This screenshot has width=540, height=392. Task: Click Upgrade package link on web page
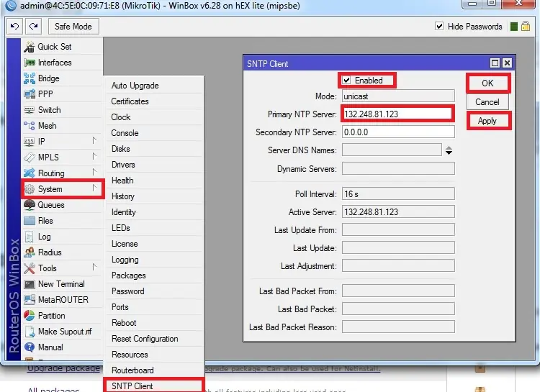coord(63,368)
